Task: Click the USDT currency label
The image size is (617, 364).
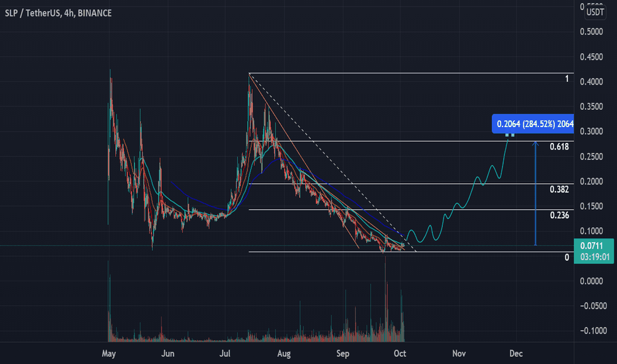Action: tap(595, 12)
